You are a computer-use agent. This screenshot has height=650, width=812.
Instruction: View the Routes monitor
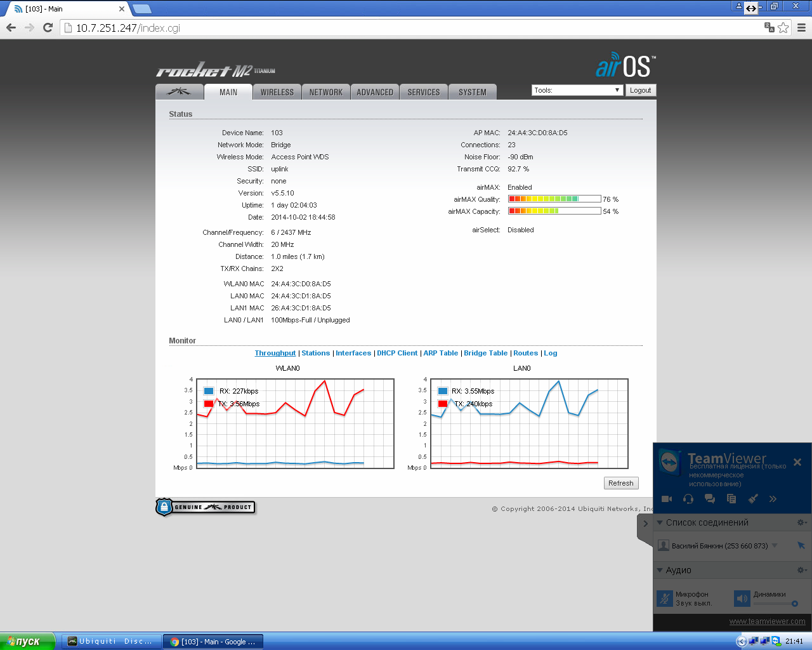[x=526, y=353]
